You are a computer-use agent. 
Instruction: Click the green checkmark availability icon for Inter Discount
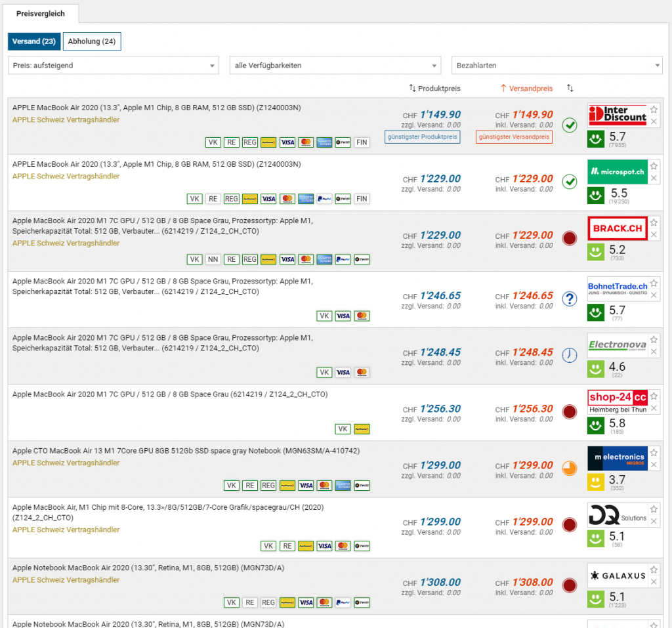click(x=570, y=125)
